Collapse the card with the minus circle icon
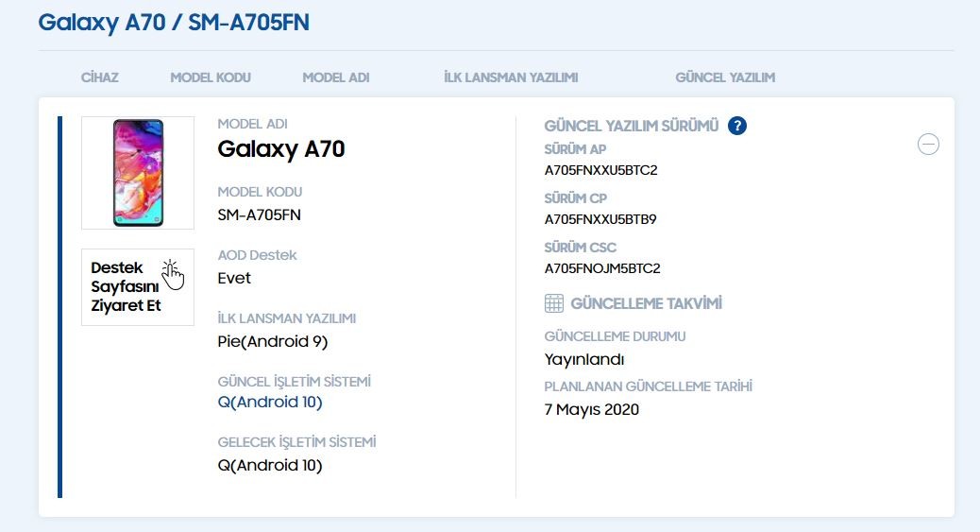Viewport: 980px width, 532px height. point(928,144)
